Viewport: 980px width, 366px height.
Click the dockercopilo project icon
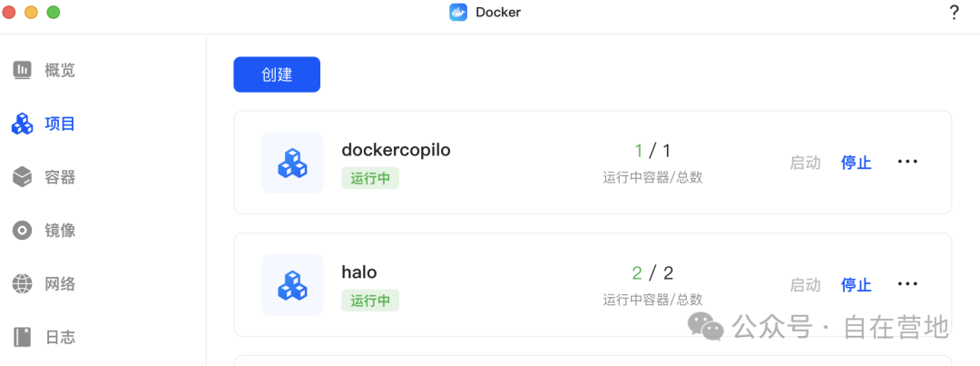point(292,163)
